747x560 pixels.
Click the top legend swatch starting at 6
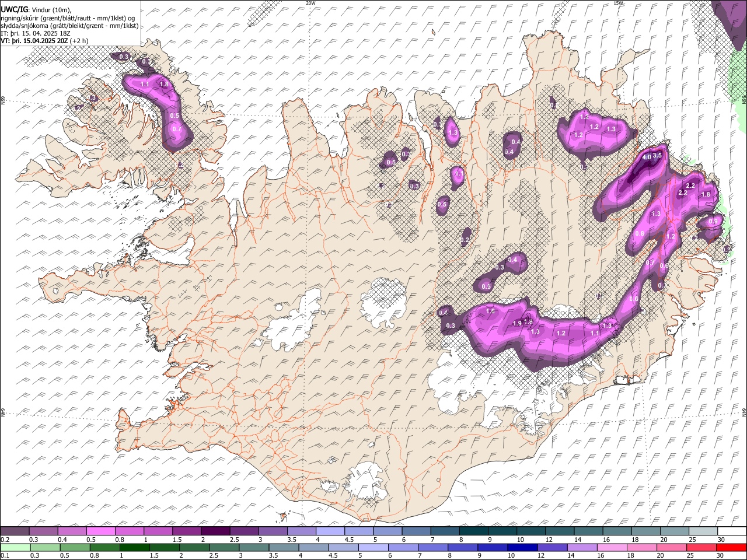point(417,531)
